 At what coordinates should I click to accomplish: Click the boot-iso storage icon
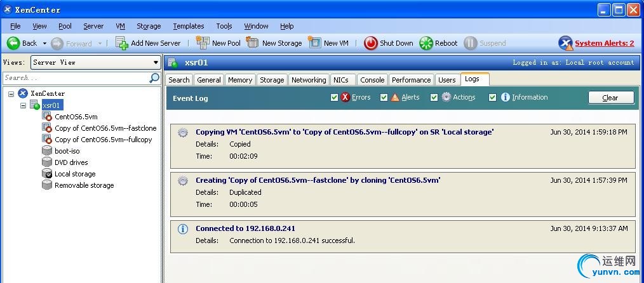(x=47, y=151)
